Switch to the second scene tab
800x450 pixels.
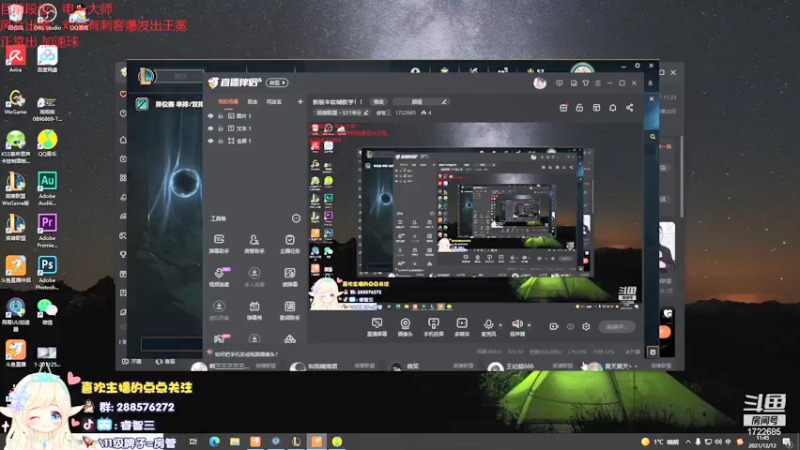pyautogui.click(x=253, y=102)
